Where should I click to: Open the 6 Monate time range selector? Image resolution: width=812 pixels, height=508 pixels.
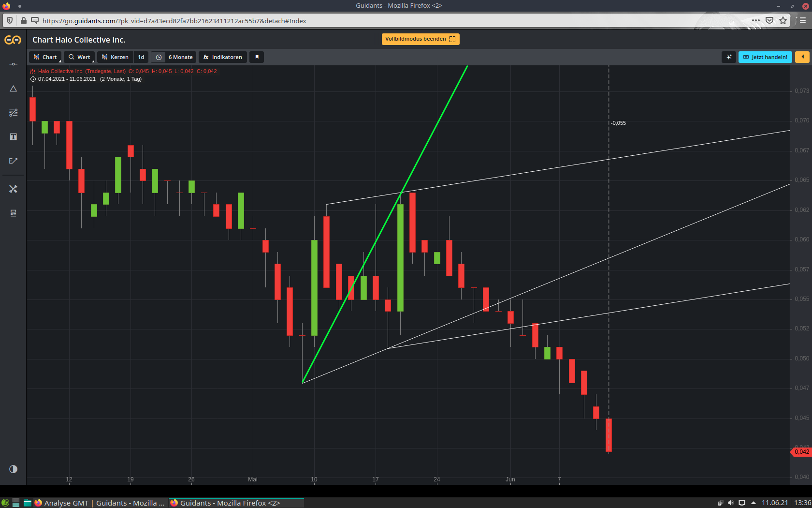(x=181, y=57)
